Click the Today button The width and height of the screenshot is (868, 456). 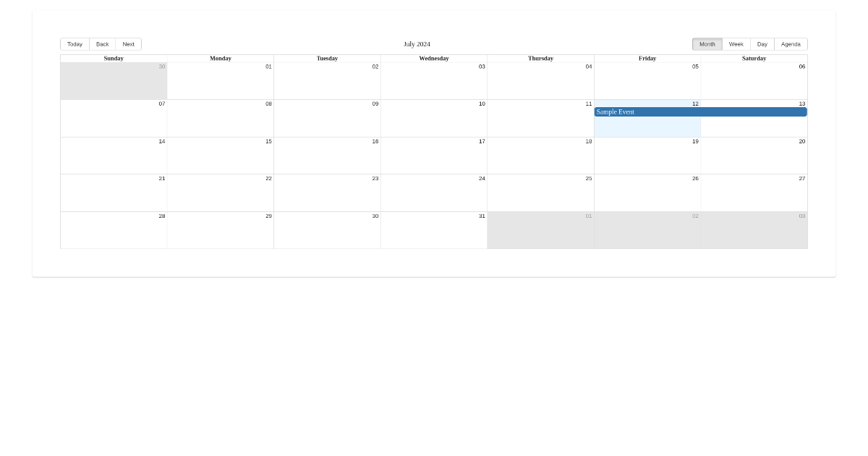click(x=75, y=44)
